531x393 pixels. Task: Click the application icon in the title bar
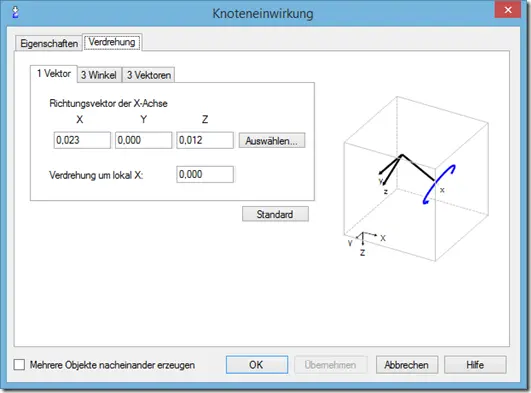[15, 13]
